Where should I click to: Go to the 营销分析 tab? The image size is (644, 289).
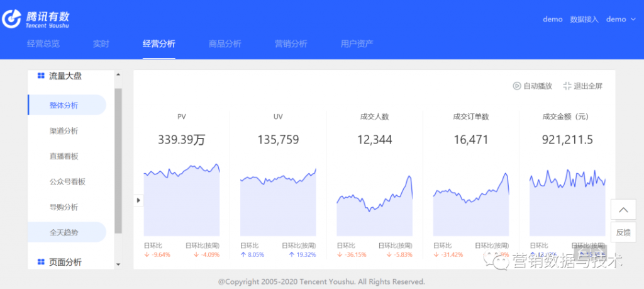tap(291, 44)
